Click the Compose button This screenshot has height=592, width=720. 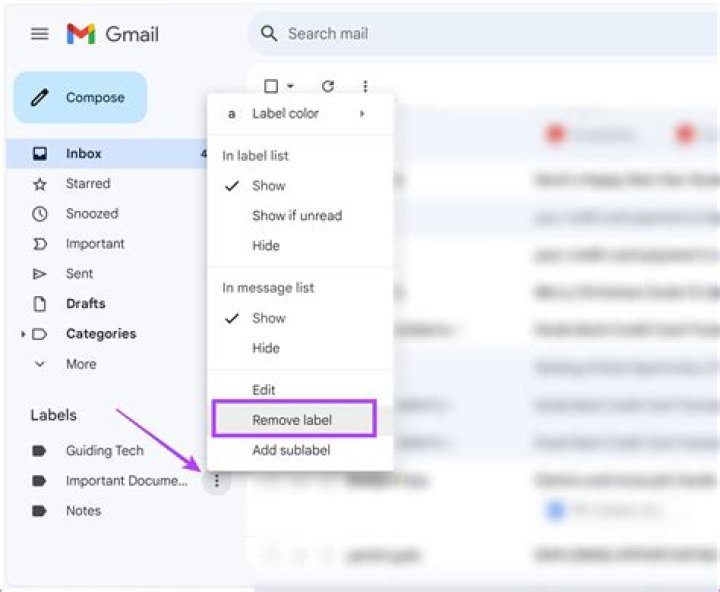coord(80,97)
